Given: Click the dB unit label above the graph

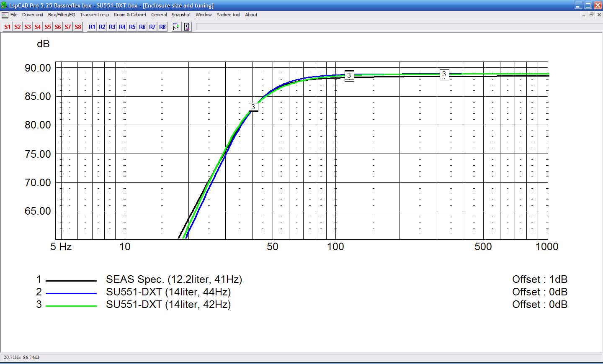Looking at the screenshot, I should [43, 44].
